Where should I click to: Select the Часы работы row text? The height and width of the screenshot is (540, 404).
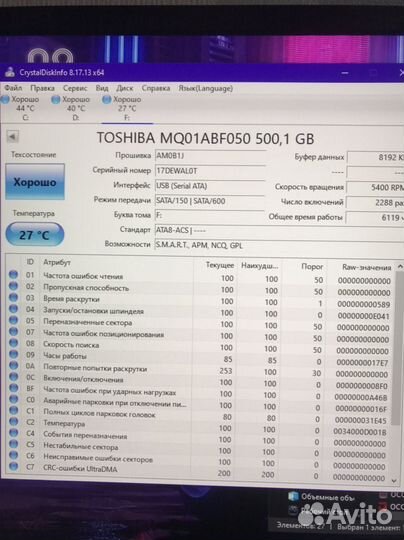(x=65, y=356)
